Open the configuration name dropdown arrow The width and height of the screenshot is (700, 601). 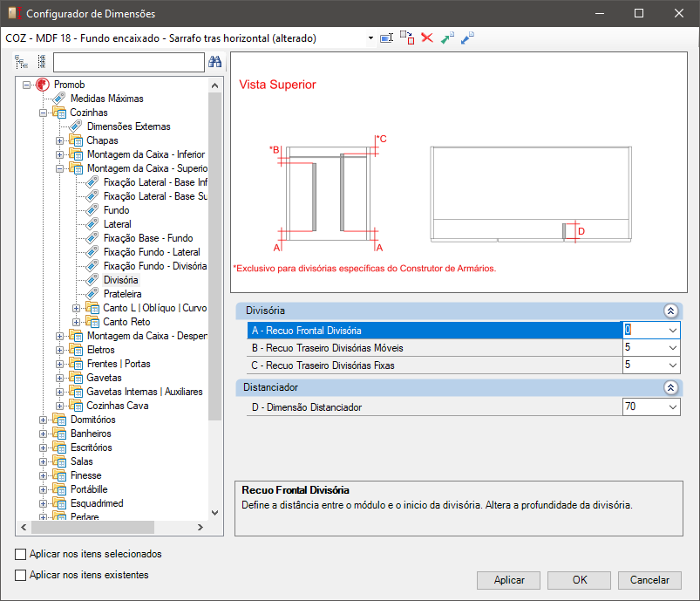370,38
